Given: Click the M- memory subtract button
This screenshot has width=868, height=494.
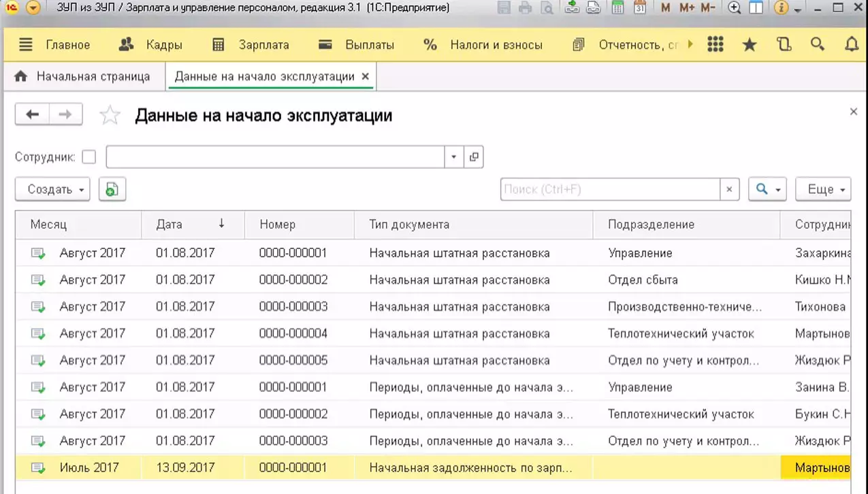Looking at the screenshot, I should pyautogui.click(x=707, y=8).
